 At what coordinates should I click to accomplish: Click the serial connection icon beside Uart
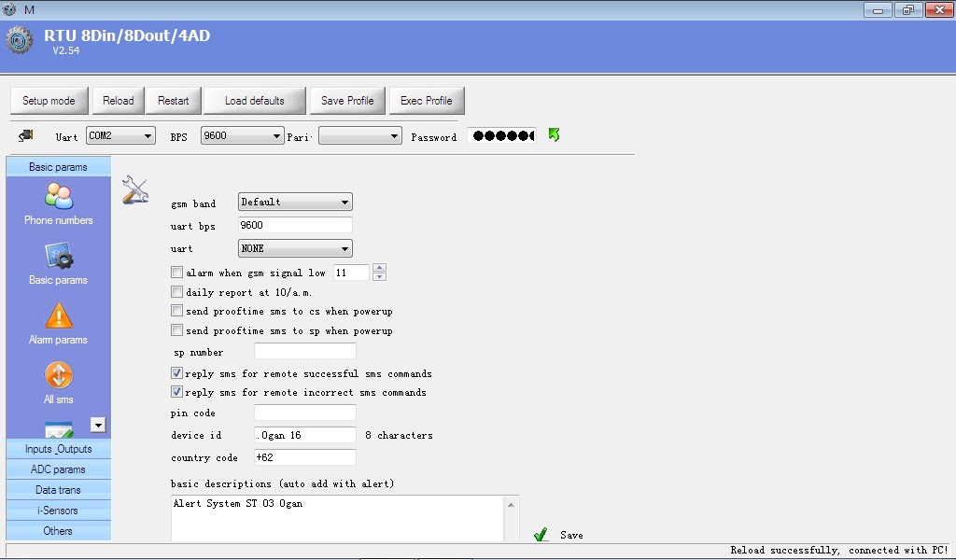[x=25, y=135]
